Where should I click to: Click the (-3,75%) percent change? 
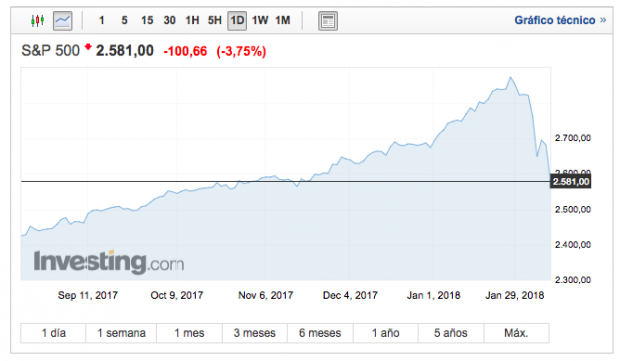click(241, 51)
